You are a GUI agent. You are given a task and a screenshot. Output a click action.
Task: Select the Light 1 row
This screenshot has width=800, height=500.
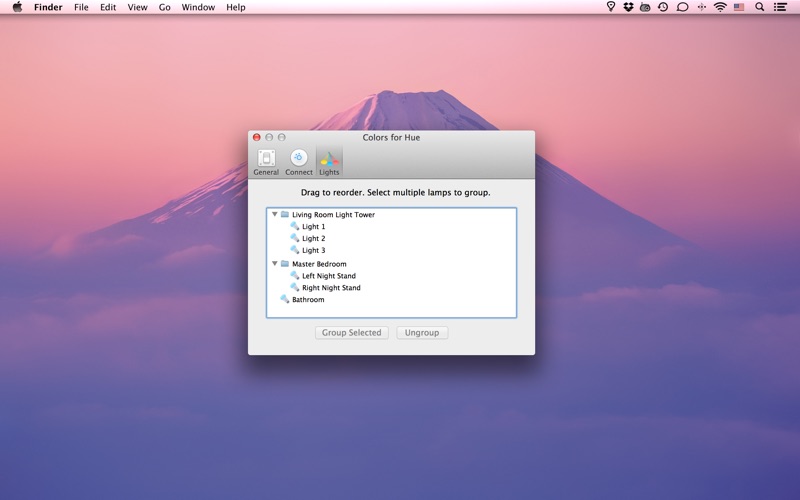[x=391, y=227]
